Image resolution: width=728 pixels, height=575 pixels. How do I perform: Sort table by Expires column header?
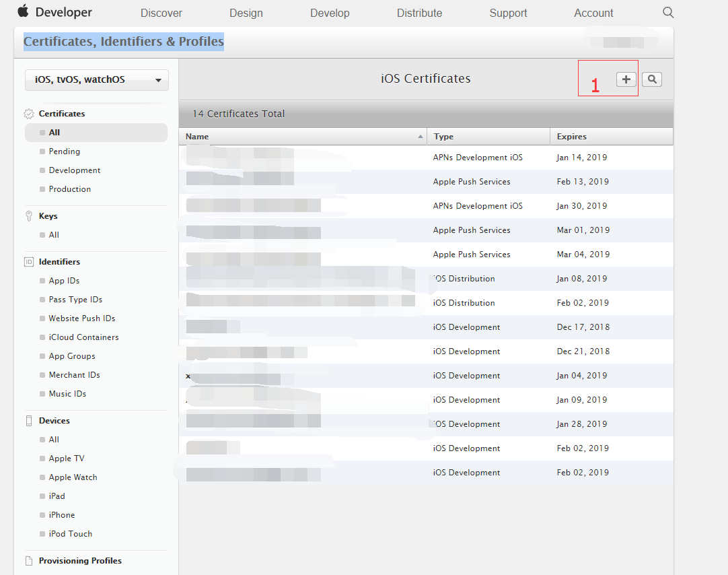tap(612, 137)
